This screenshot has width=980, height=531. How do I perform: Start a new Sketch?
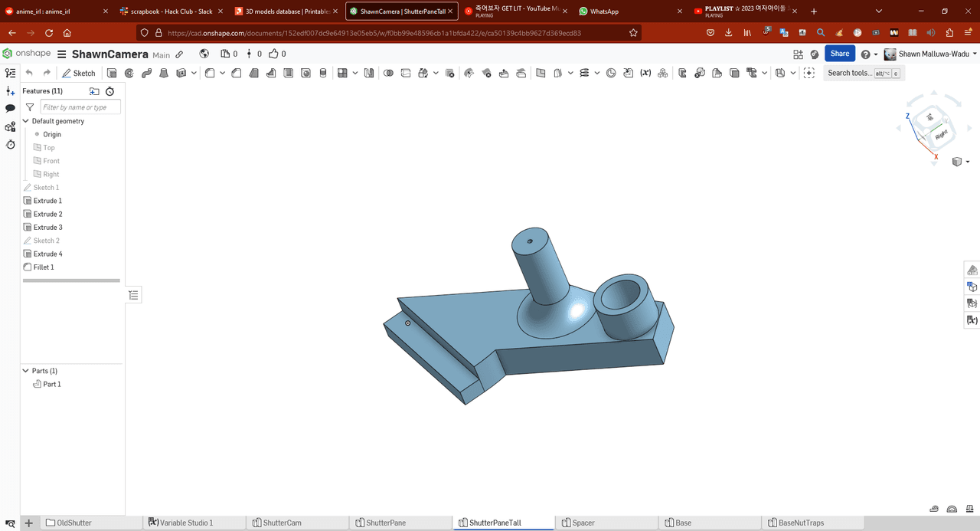[79, 74]
